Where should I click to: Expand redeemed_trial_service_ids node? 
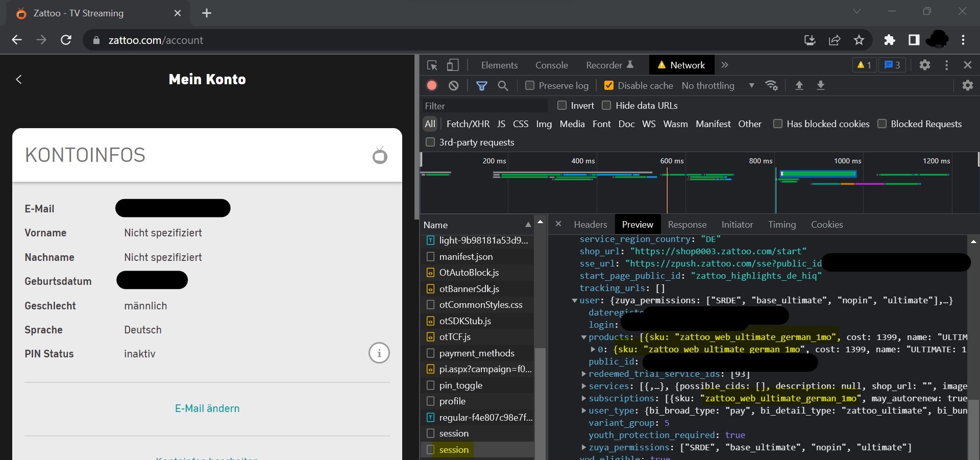coord(584,374)
